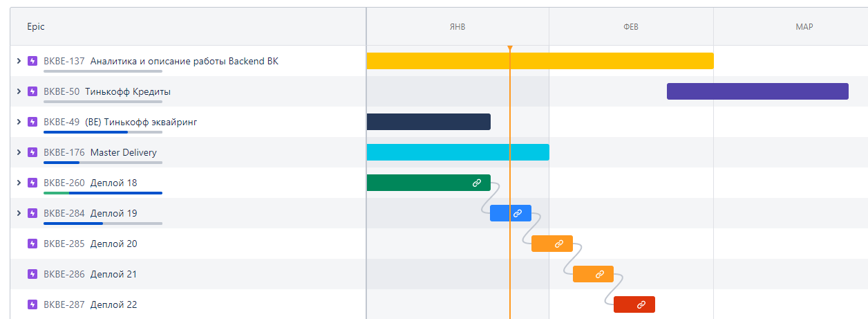Image resolution: width=868 pixels, height=319 pixels.
Task: Click the МАР month header
Action: (804, 27)
